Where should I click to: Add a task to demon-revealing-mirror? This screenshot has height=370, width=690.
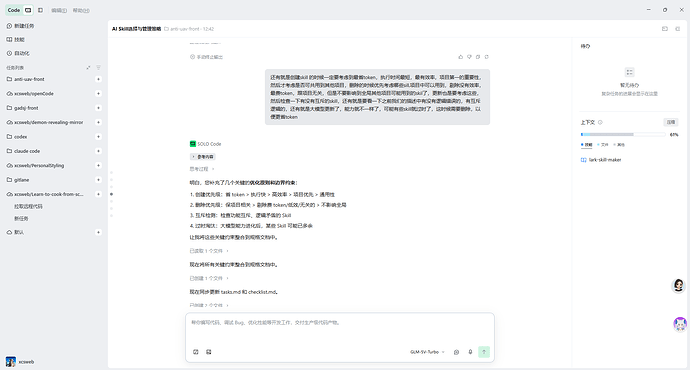tap(99, 122)
